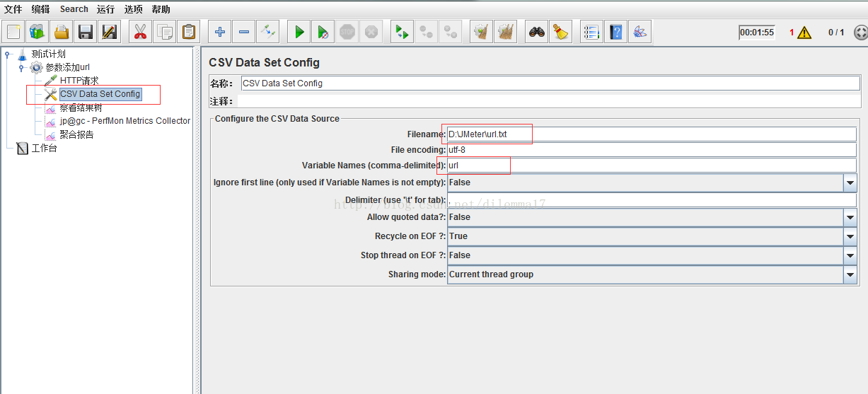The width and height of the screenshot is (868, 394).
Task: Click the thread status icon by 0 / 1
Action: point(860,33)
